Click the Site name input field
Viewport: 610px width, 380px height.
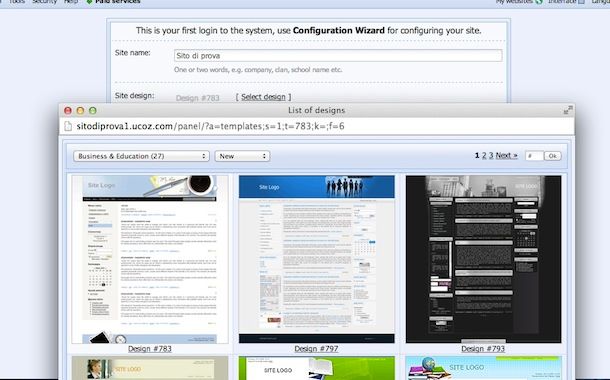(338, 56)
